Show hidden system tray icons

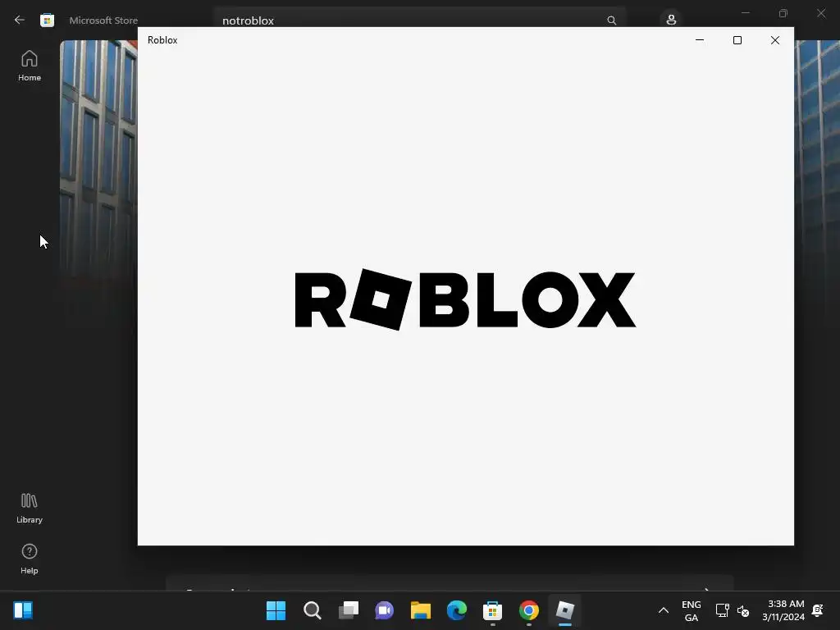pos(663,610)
